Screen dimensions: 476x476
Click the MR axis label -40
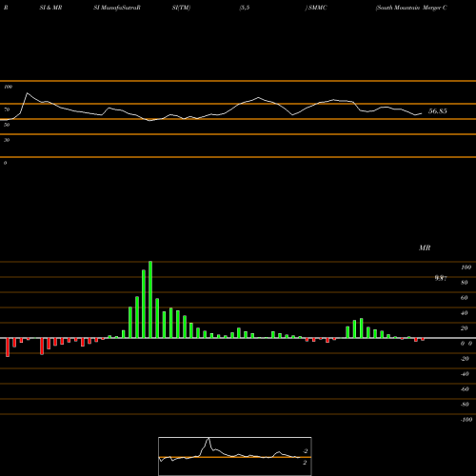pyautogui.click(x=465, y=374)
